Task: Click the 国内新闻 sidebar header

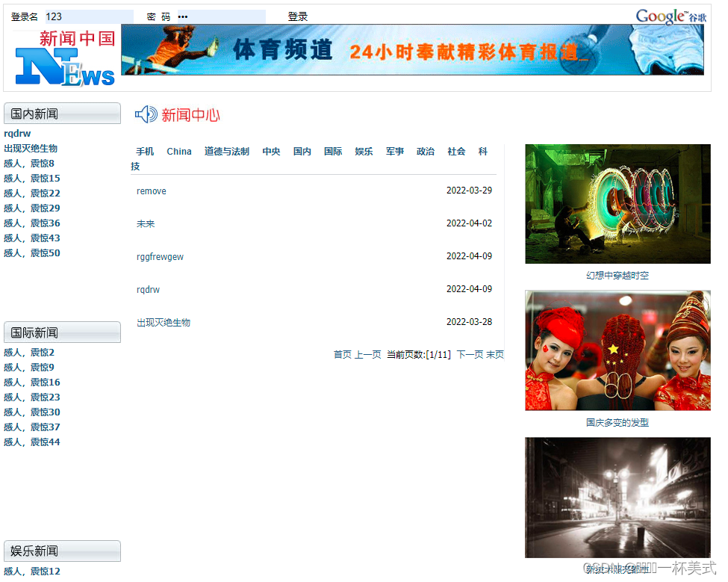Action: click(62, 114)
